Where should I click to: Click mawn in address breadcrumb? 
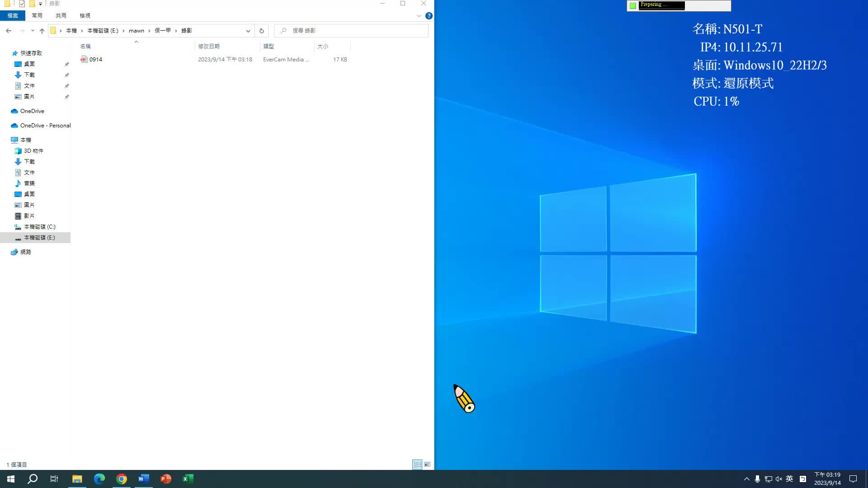[137, 31]
